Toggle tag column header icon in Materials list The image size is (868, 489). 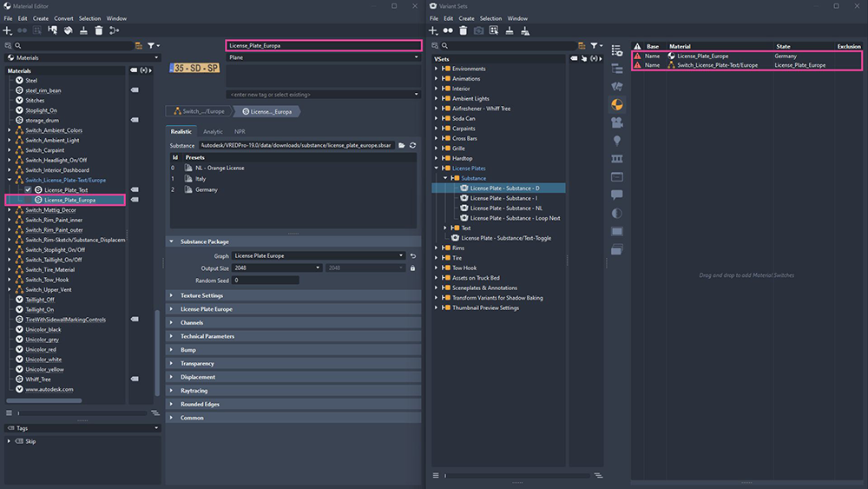pos(134,70)
